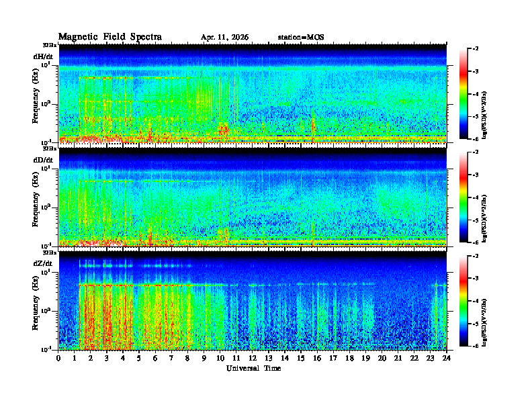The height and width of the screenshot is (411, 532).
Task: Click the dZ/dt spectrogram plot
Action: [x=253, y=301]
